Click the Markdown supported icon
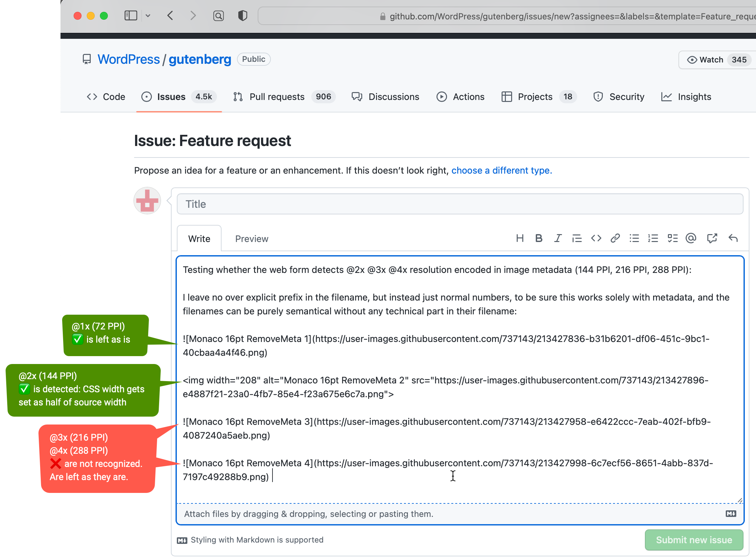The width and height of the screenshot is (756, 559). (x=182, y=540)
